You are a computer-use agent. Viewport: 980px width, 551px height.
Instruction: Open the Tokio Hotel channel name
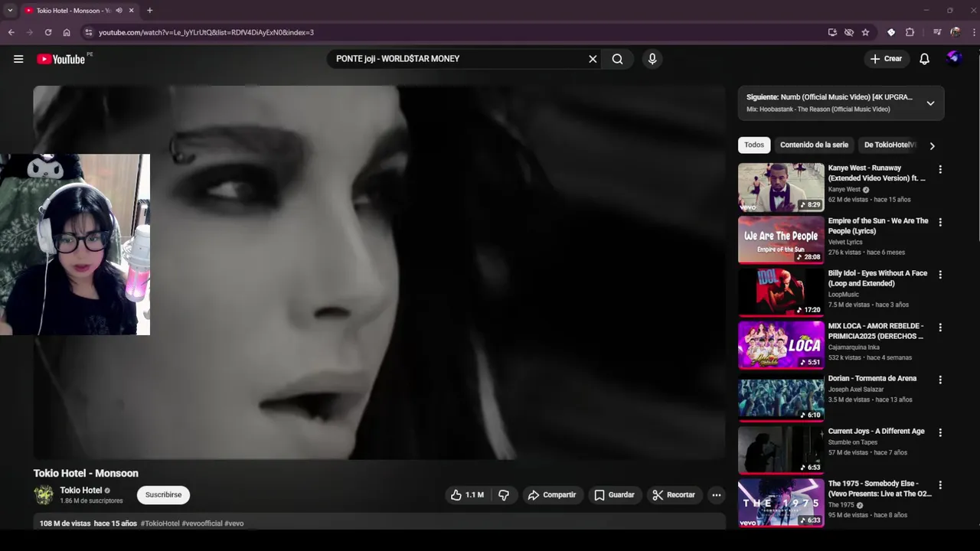(81, 491)
